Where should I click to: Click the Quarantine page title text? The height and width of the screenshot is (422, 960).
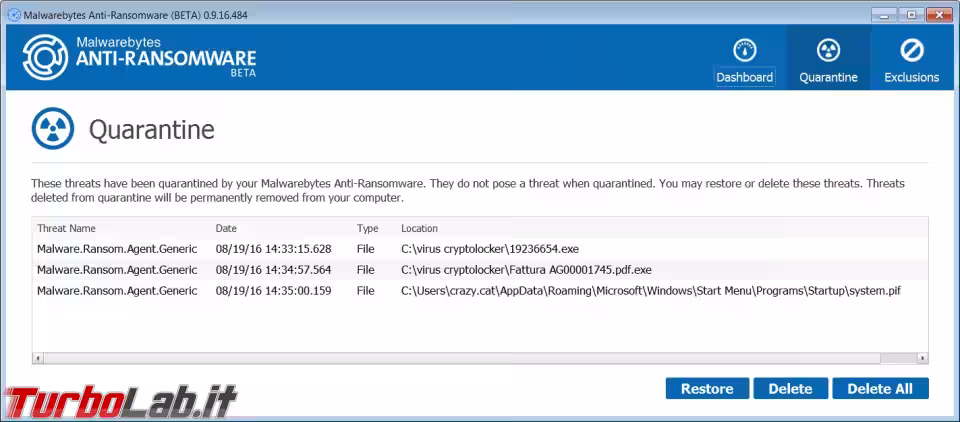click(x=152, y=130)
